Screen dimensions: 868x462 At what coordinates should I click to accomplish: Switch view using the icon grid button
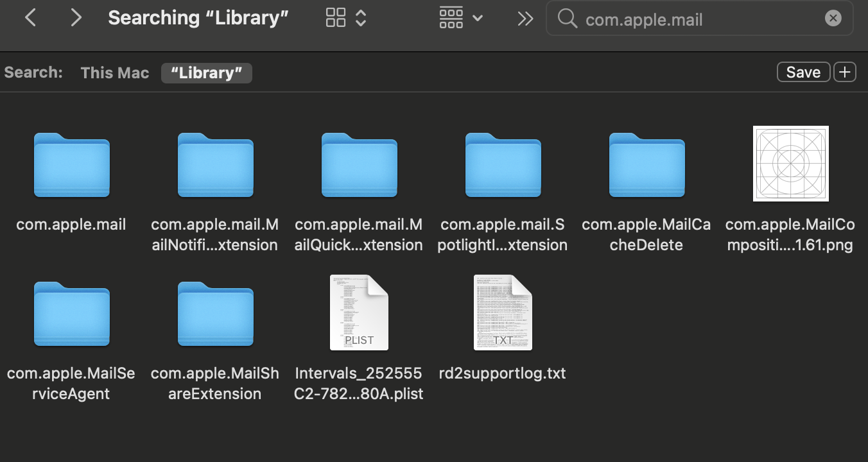(336, 18)
